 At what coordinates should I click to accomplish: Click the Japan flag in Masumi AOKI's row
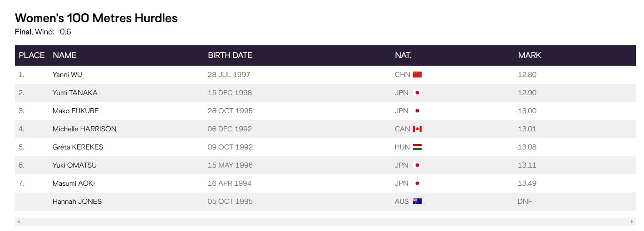click(x=417, y=183)
